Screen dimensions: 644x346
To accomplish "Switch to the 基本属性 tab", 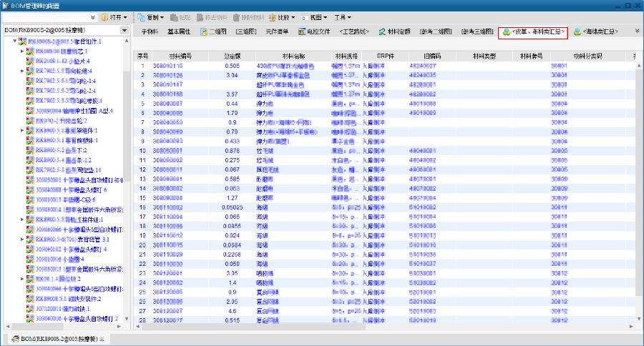I will 179,31.
